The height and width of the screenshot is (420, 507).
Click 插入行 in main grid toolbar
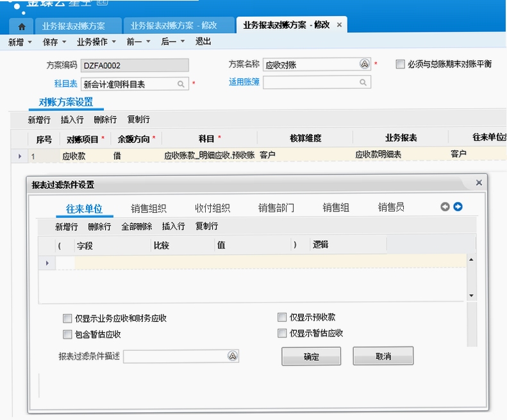[72, 120]
